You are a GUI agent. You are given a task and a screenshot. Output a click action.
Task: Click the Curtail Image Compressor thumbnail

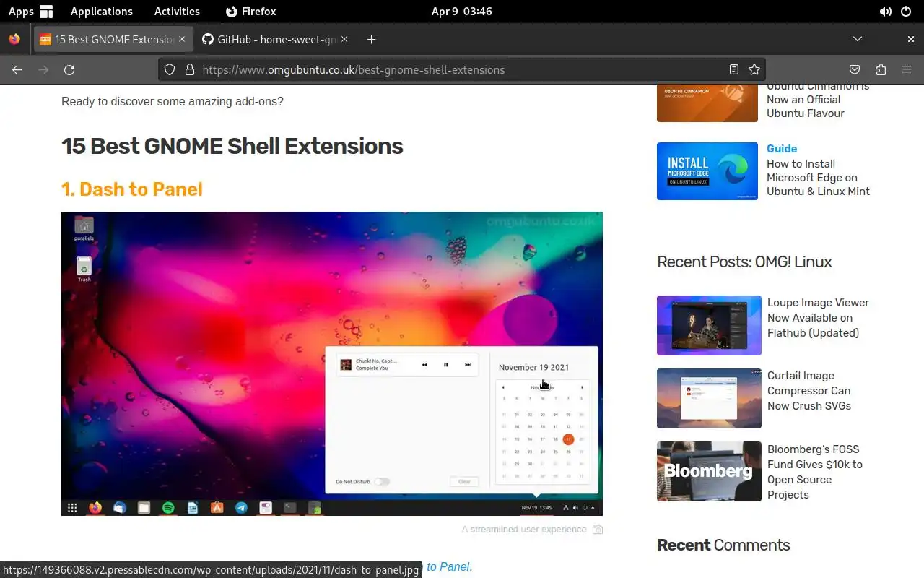[x=709, y=398]
